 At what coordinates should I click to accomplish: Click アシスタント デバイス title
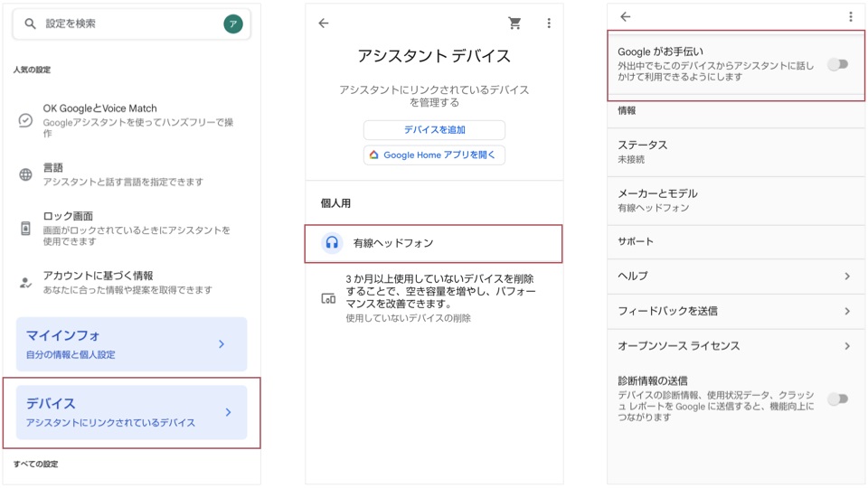[434, 56]
